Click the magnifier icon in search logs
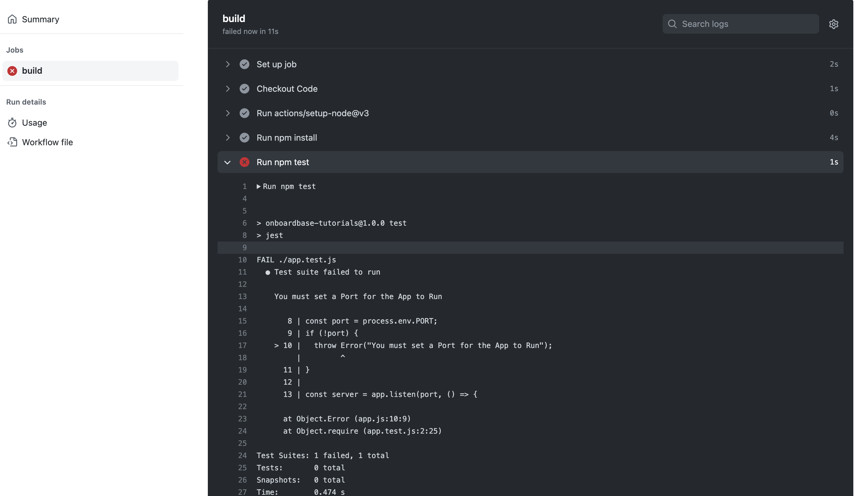This screenshot has height=496, width=868. [x=672, y=24]
